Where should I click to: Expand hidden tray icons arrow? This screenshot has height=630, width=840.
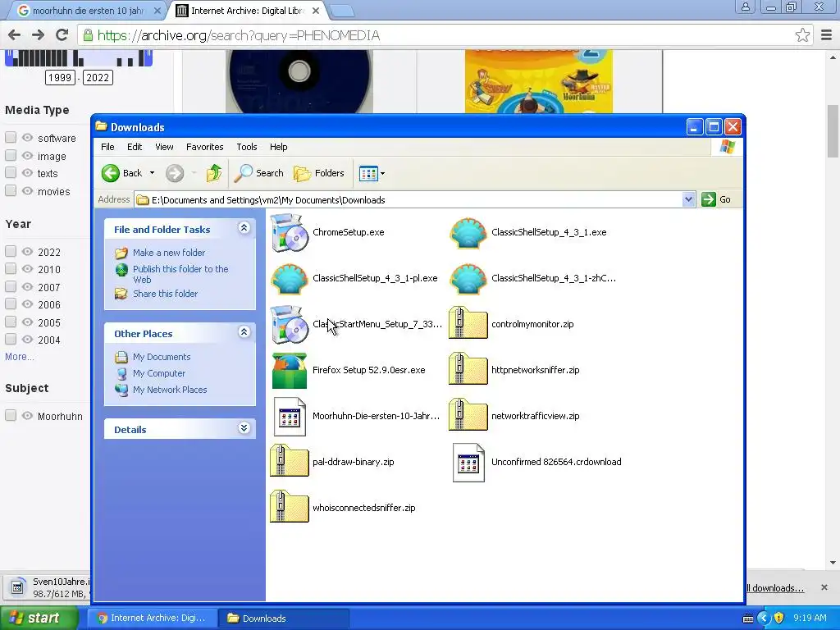coord(764,618)
